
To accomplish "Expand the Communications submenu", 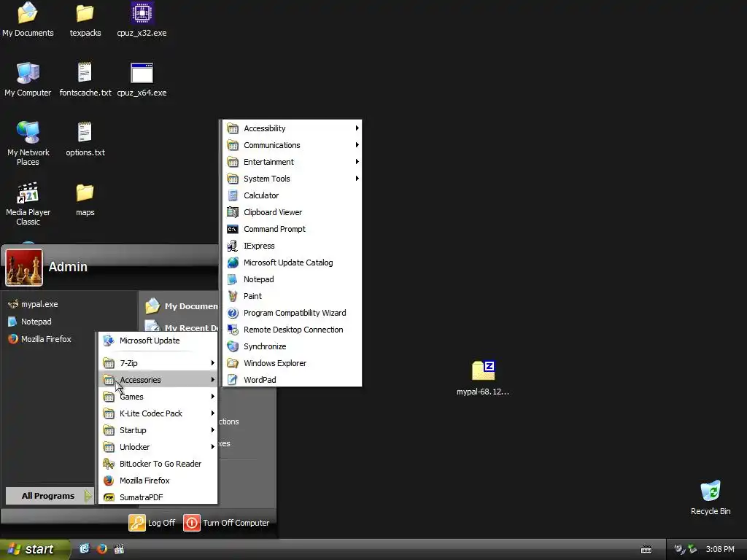I will click(293, 145).
